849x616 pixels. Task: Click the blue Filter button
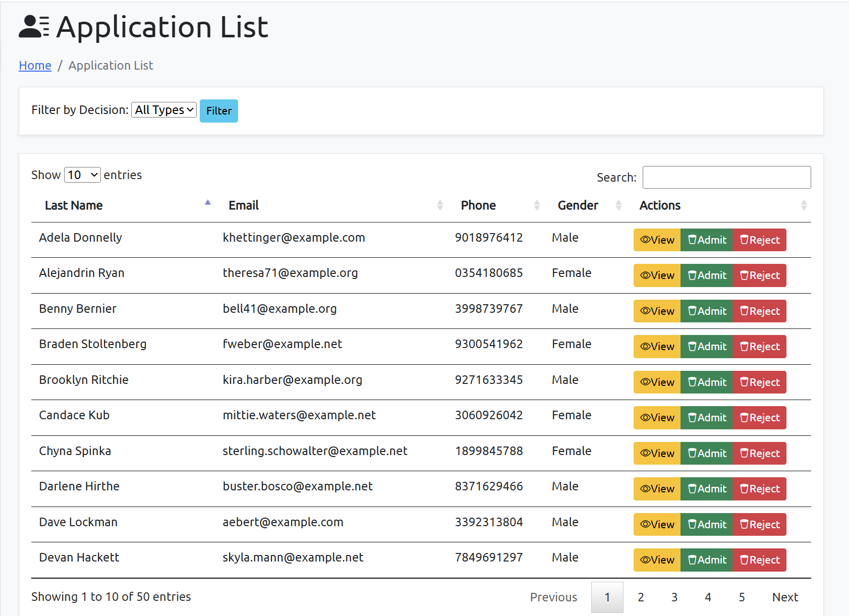click(x=218, y=111)
